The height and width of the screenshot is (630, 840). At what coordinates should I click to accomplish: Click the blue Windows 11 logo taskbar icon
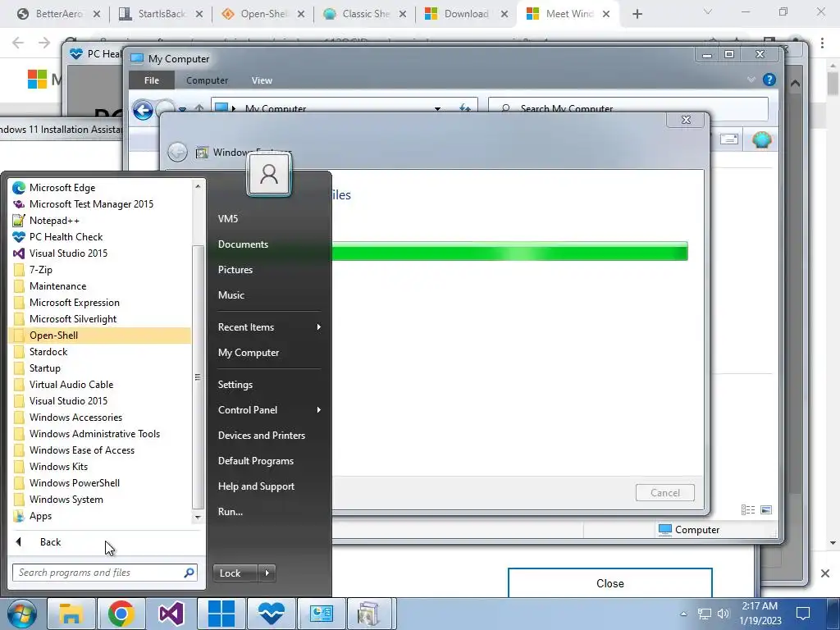221,614
